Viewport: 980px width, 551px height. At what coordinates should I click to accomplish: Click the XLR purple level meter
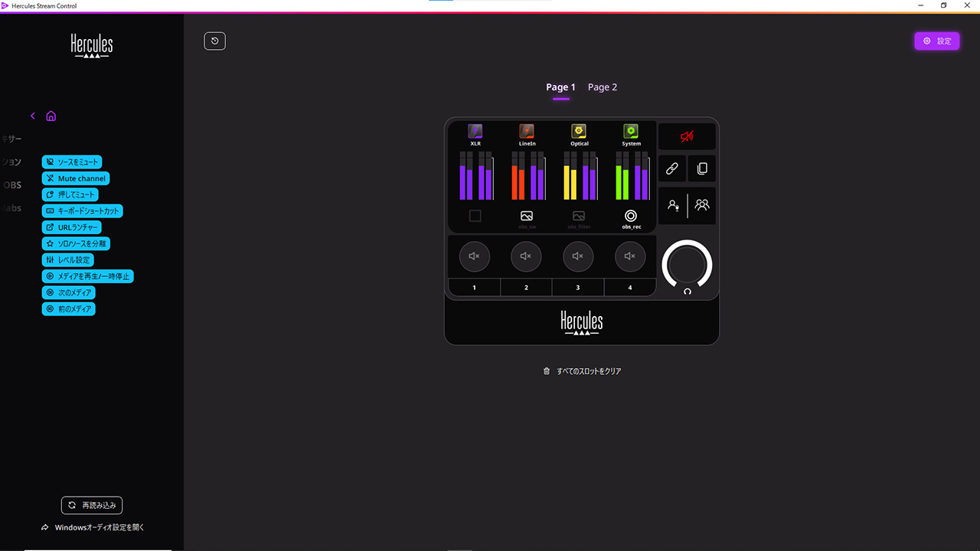476,175
